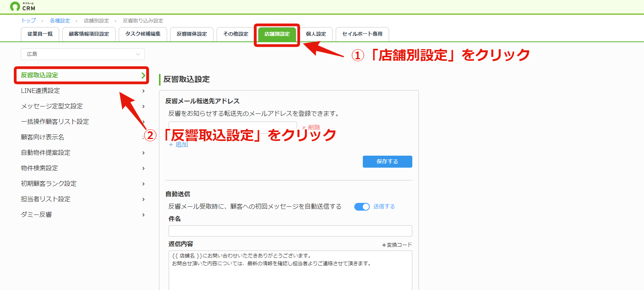The width and height of the screenshot is (644, 290).
Task: Switch to the 反響媒体設定 tab
Action: coord(192,34)
